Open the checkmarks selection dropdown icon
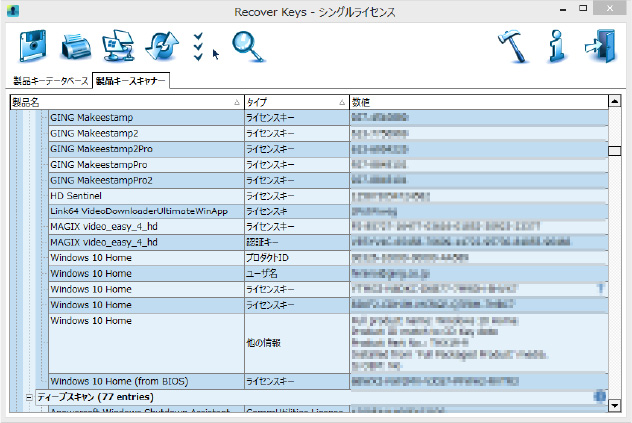Viewport: 632px width, 423px height. (x=198, y=47)
